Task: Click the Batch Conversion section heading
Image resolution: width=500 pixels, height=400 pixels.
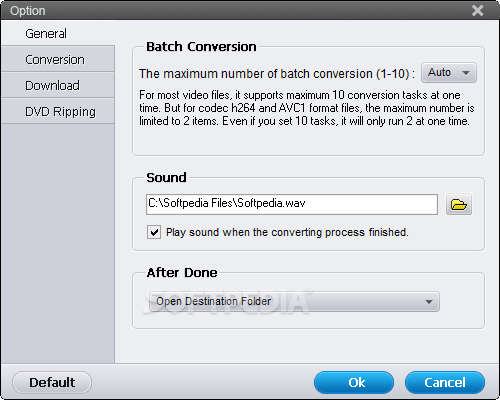Action: 201,47
